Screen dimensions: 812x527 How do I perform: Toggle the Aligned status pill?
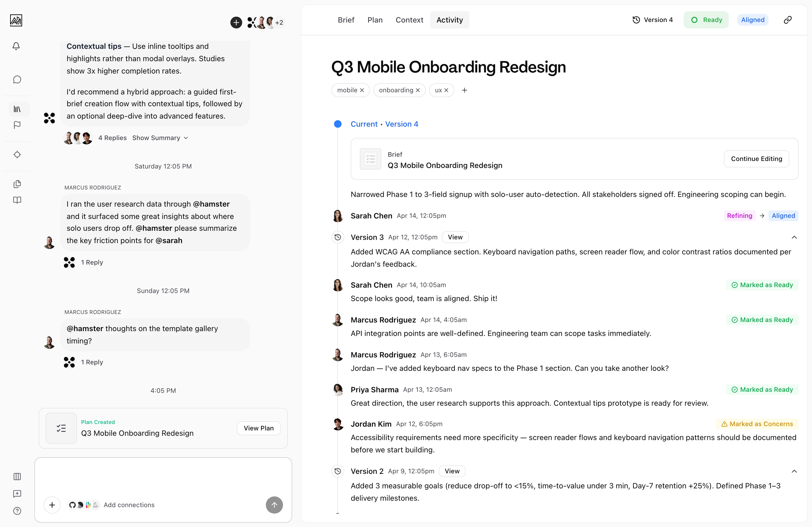[753, 20]
